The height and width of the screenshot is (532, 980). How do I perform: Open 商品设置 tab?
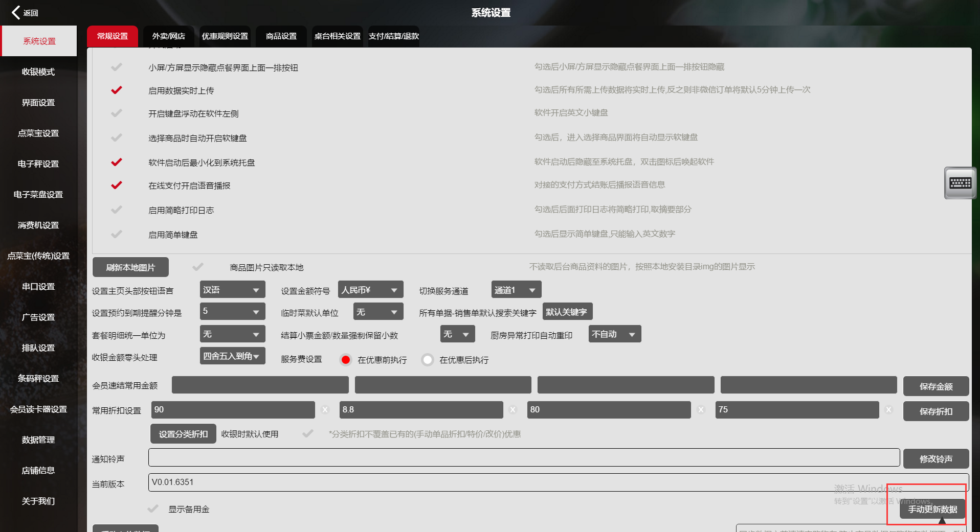[x=281, y=36]
